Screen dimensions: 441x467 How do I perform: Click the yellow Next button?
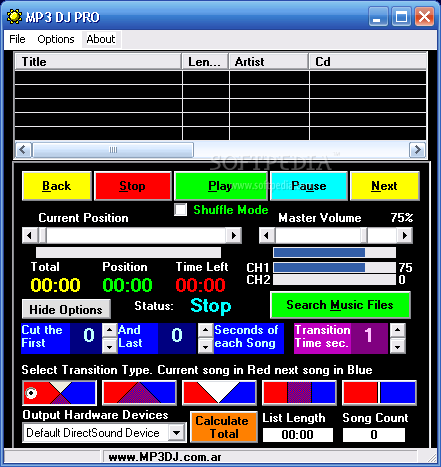(x=384, y=186)
